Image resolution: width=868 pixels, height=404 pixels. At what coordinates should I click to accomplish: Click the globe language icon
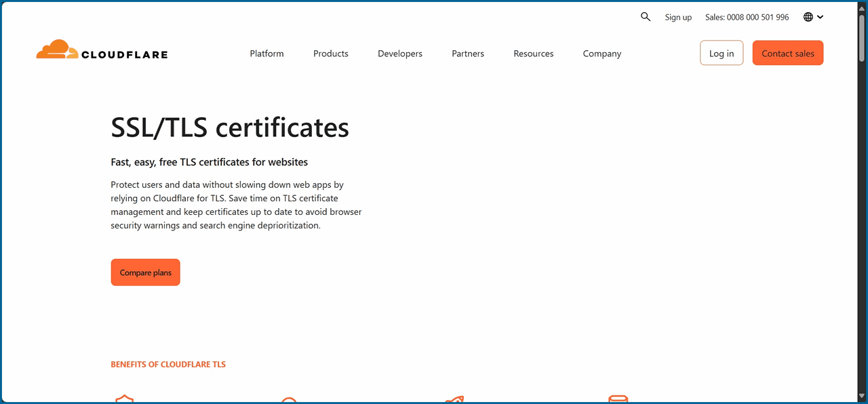[x=808, y=17]
